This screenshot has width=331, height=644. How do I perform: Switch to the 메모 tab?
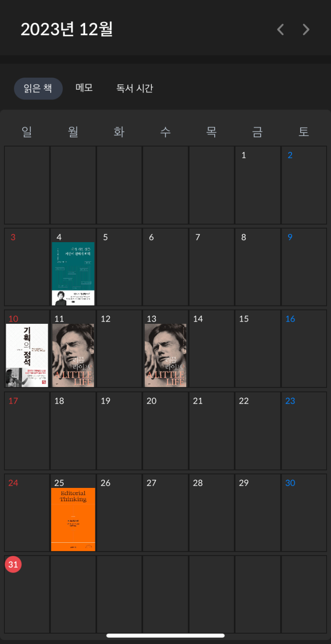(x=84, y=88)
